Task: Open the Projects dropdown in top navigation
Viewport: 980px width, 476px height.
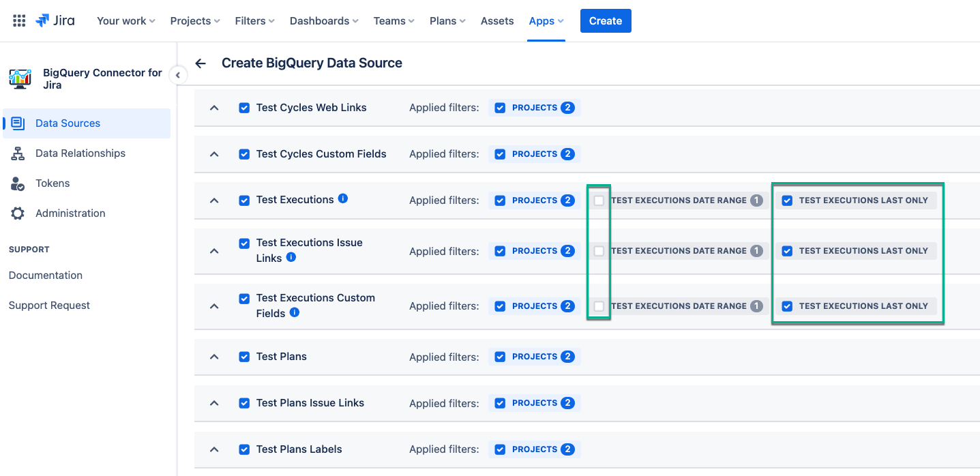Action: 194,21
